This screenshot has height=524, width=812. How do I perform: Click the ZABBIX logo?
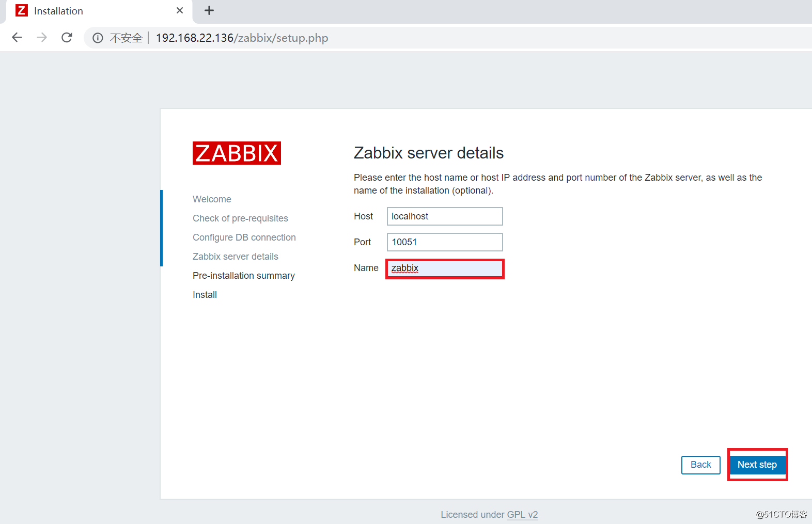pos(237,153)
